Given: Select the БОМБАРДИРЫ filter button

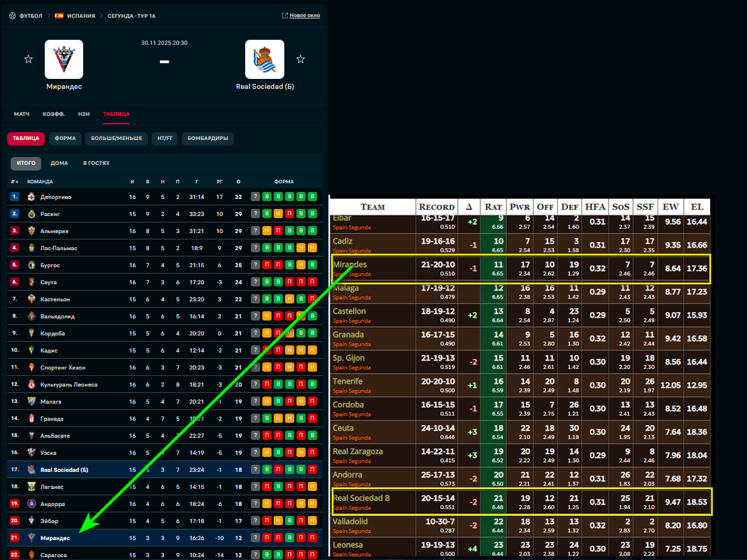Looking at the screenshot, I should click(208, 139).
